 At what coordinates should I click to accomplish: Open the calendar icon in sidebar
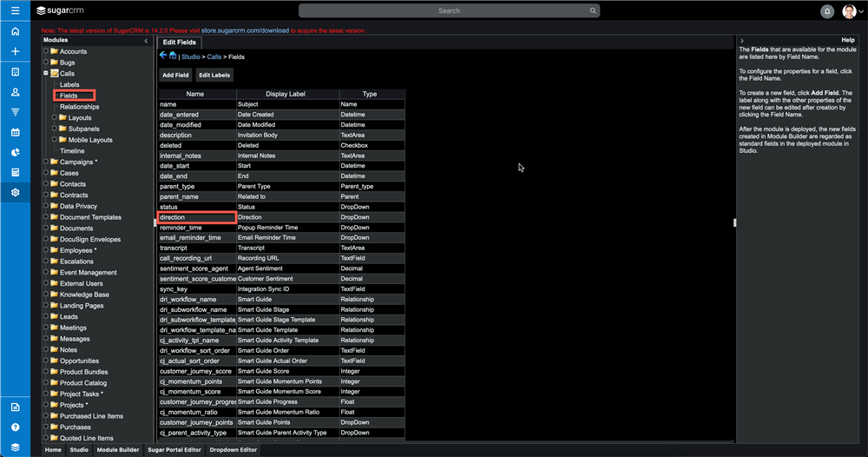pyautogui.click(x=15, y=132)
